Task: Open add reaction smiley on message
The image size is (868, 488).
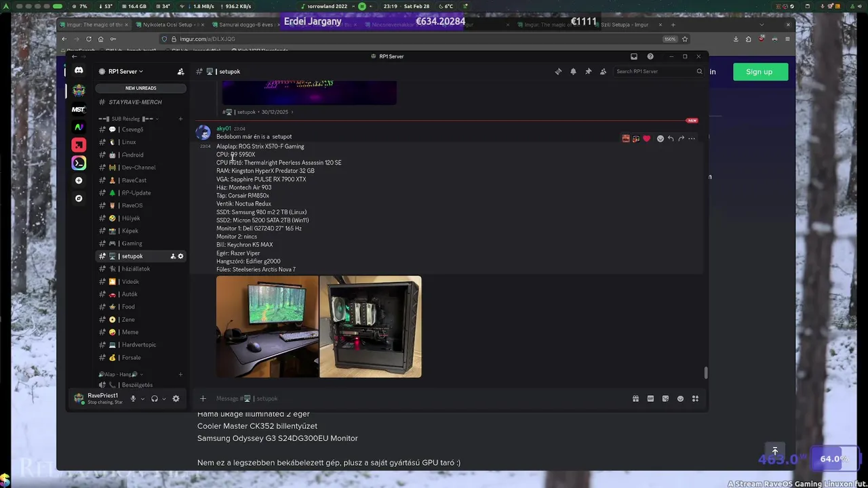Action: tap(660, 138)
